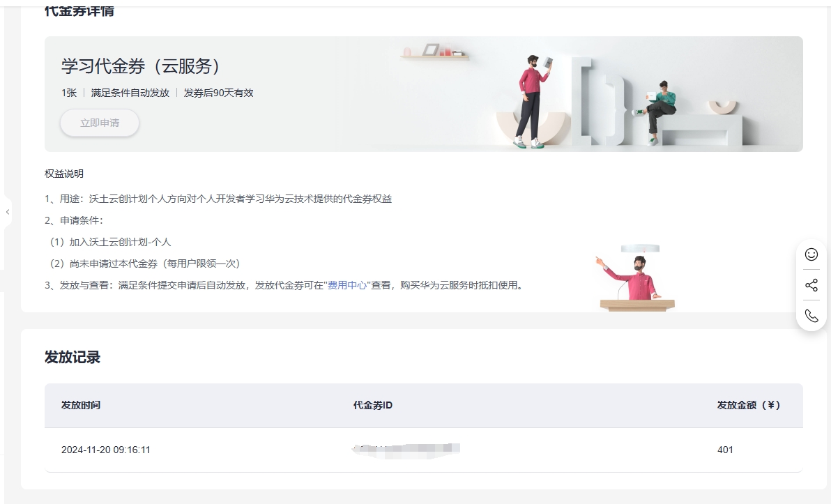831x504 pixels.
Task: Click the 立即申请 apply button
Action: click(x=100, y=123)
